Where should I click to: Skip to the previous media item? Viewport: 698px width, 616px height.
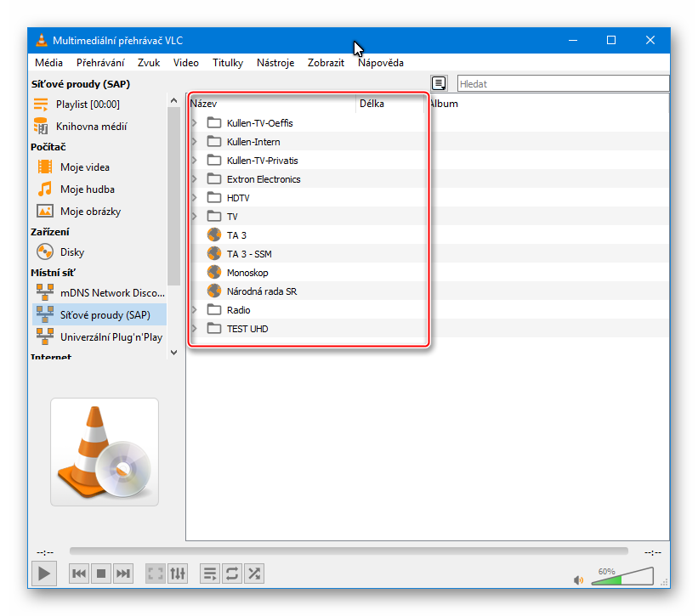tap(79, 574)
